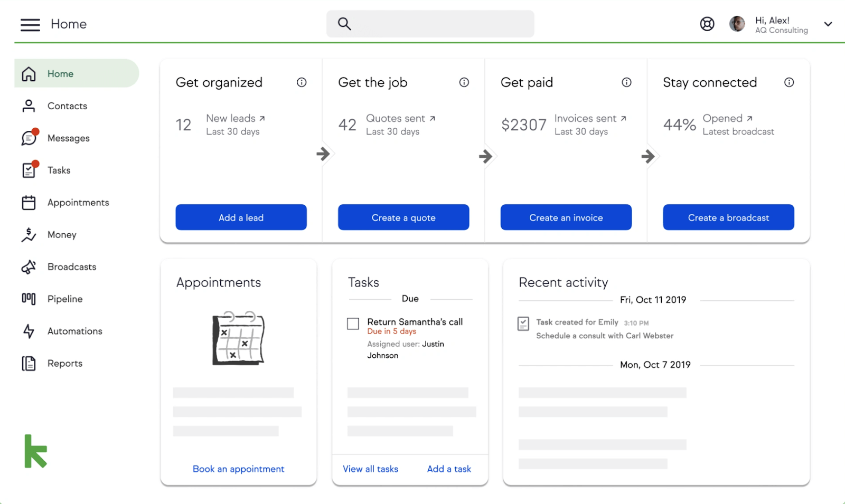The height and width of the screenshot is (504, 845).
Task: Click the Broadcasts megaphone icon
Action: tap(29, 267)
